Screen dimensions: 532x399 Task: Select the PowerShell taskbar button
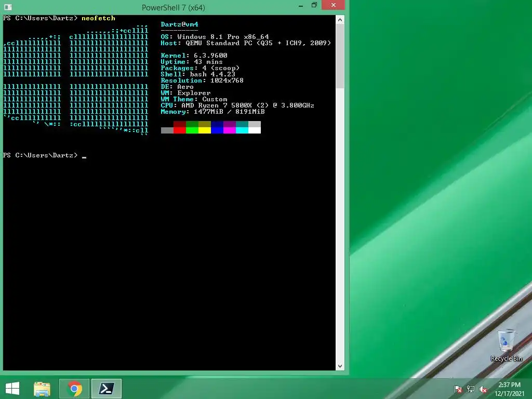click(107, 389)
